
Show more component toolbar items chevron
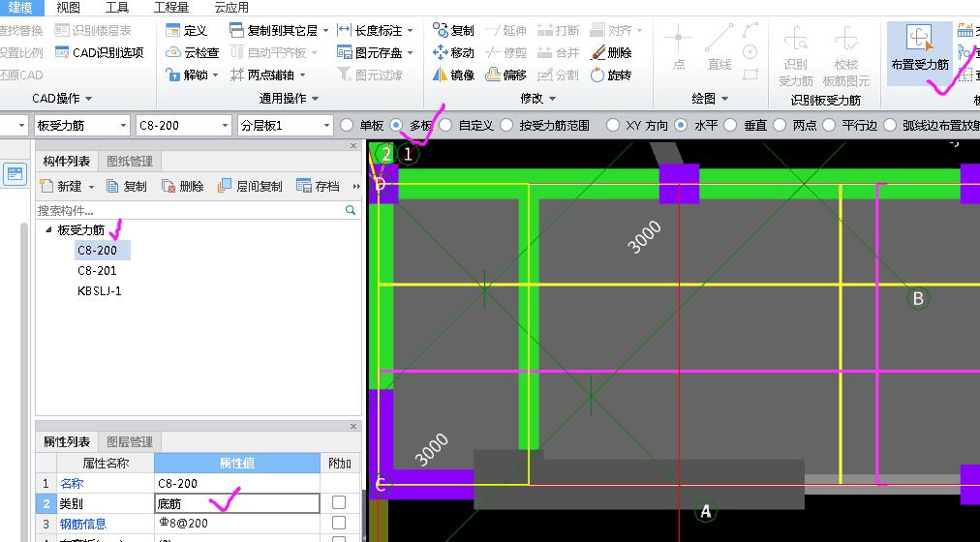(356, 186)
